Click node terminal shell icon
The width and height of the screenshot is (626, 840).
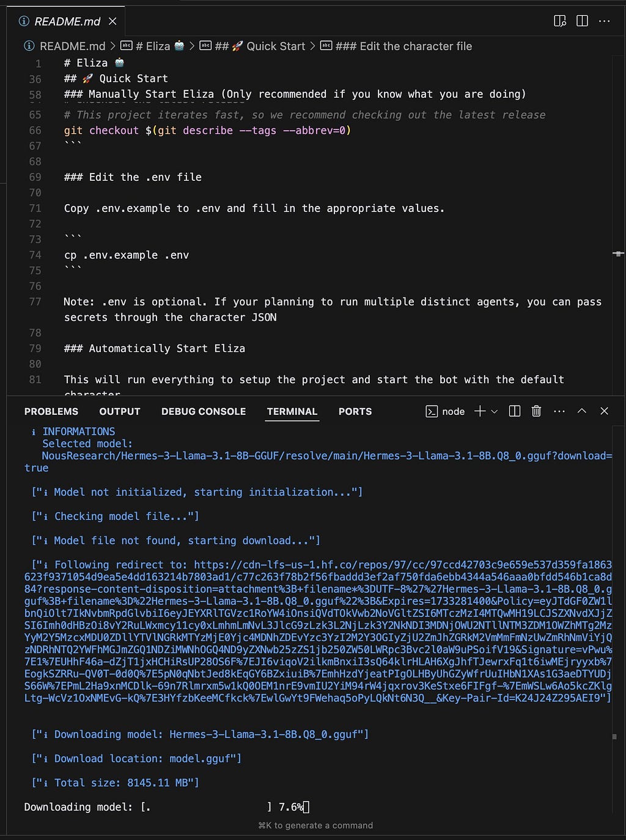click(x=432, y=412)
